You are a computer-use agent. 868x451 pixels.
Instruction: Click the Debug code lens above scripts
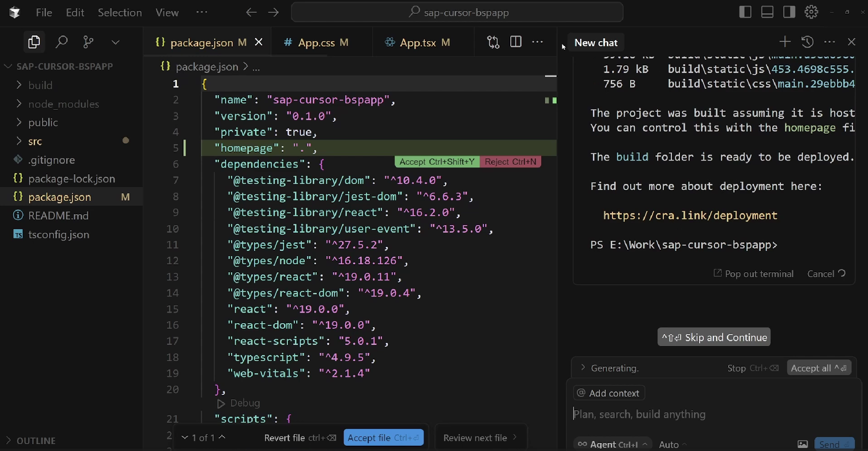(239, 403)
